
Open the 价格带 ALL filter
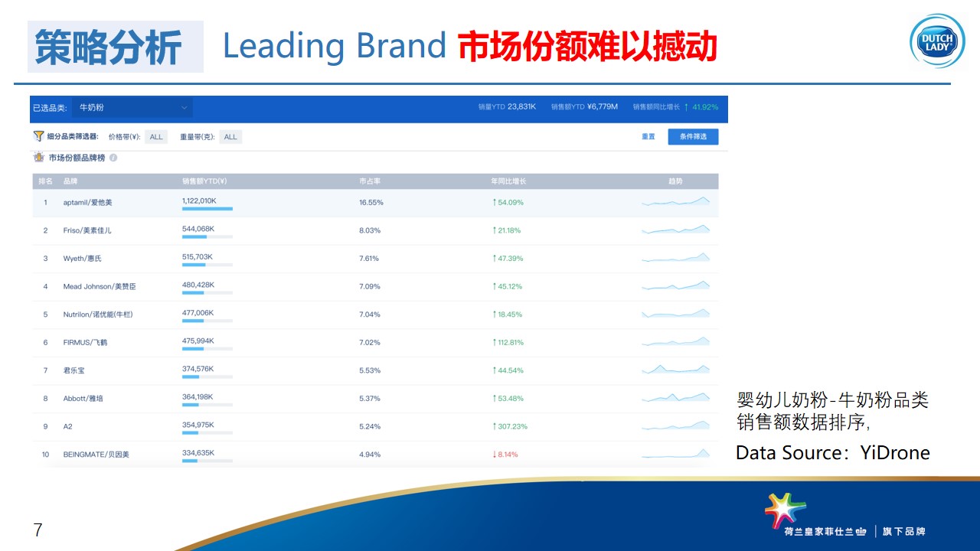(x=156, y=137)
